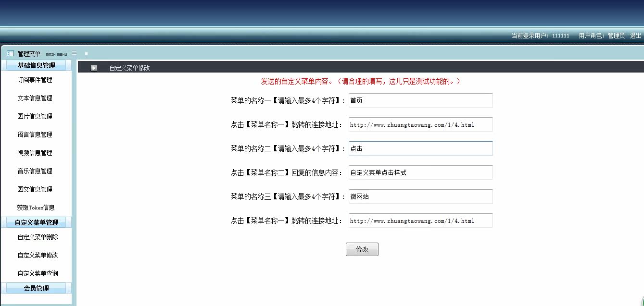Open 自定义菜单删除 in the sidebar

[x=38, y=237]
